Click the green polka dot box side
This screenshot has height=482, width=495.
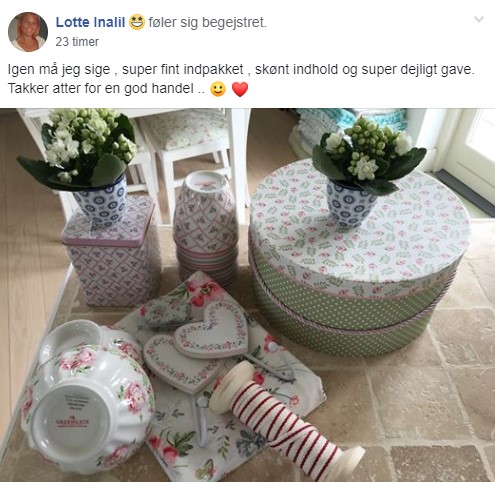tap(347, 322)
